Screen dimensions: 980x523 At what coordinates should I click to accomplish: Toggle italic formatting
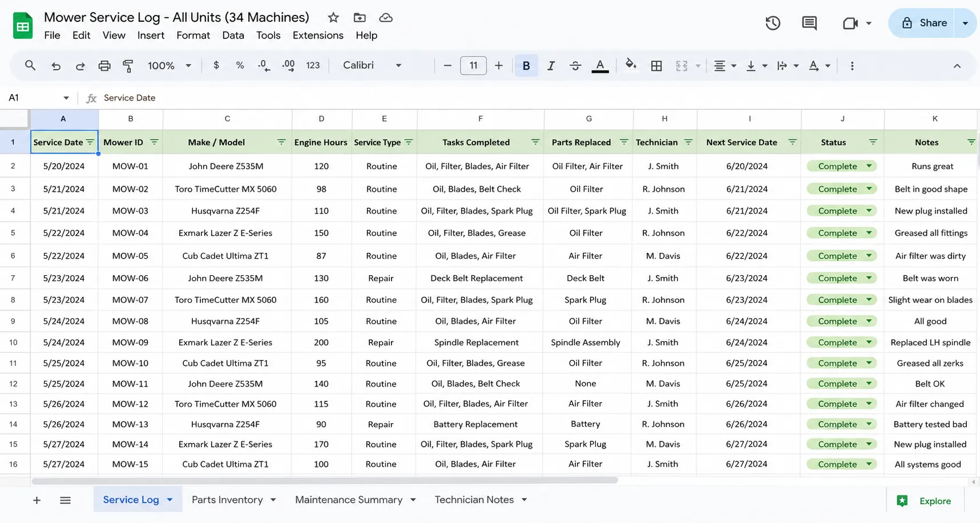pyautogui.click(x=551, y=66)
